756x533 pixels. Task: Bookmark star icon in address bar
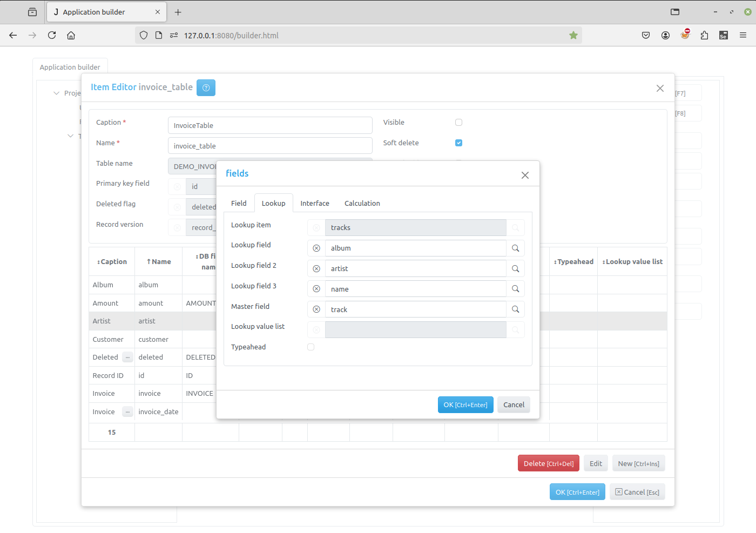tap(573, 36)
